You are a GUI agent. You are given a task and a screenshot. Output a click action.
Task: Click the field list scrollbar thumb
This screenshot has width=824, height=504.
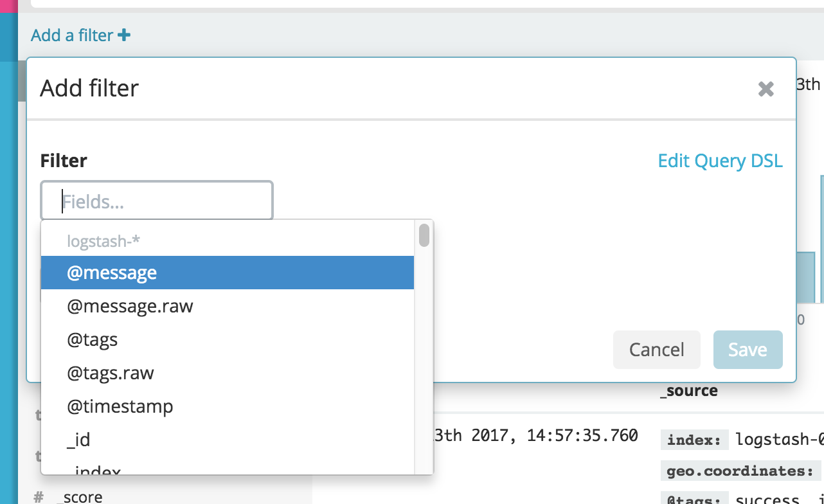tap(424, 236)
